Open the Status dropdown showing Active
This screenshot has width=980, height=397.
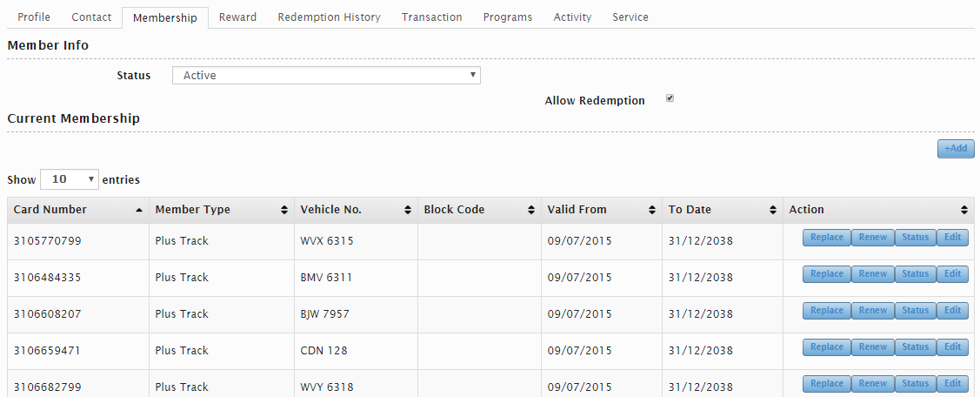326,76
